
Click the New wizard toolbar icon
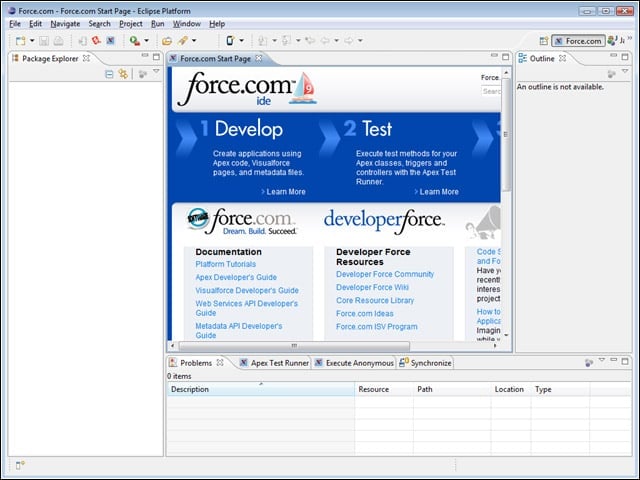[20, 40]
